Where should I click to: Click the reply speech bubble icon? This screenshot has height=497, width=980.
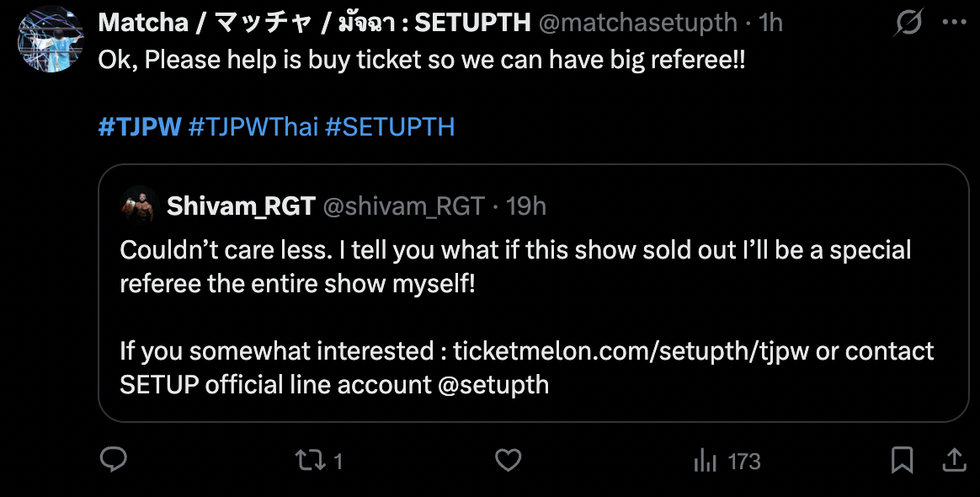point(114,460)
